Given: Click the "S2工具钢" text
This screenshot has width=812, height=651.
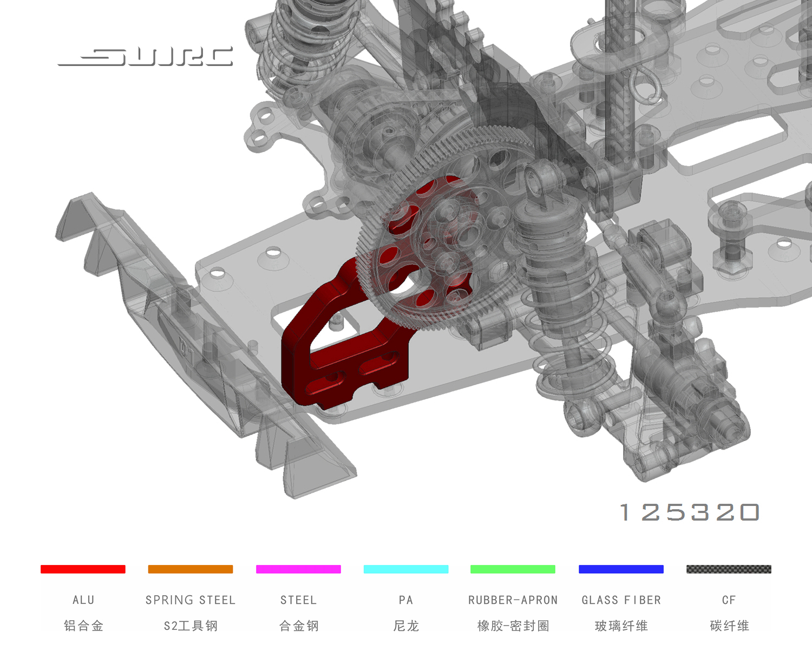Looking at the screenshot, I should [x=191, y=626].
